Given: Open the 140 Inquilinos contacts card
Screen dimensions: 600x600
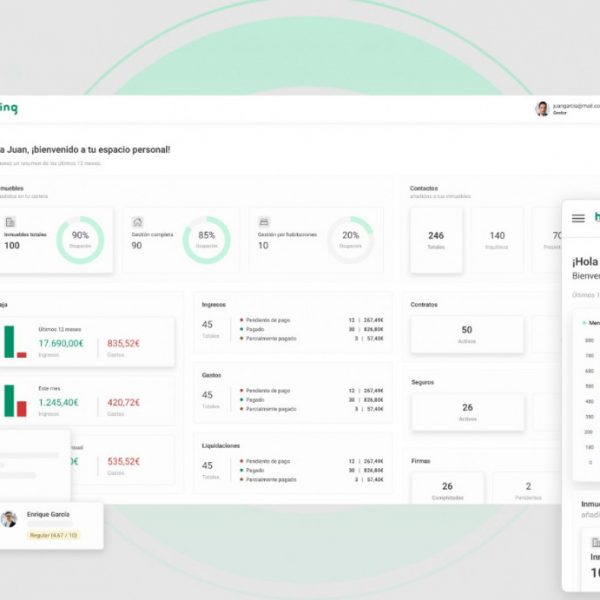Looking at the screenshot, I should tap(497, 240).
